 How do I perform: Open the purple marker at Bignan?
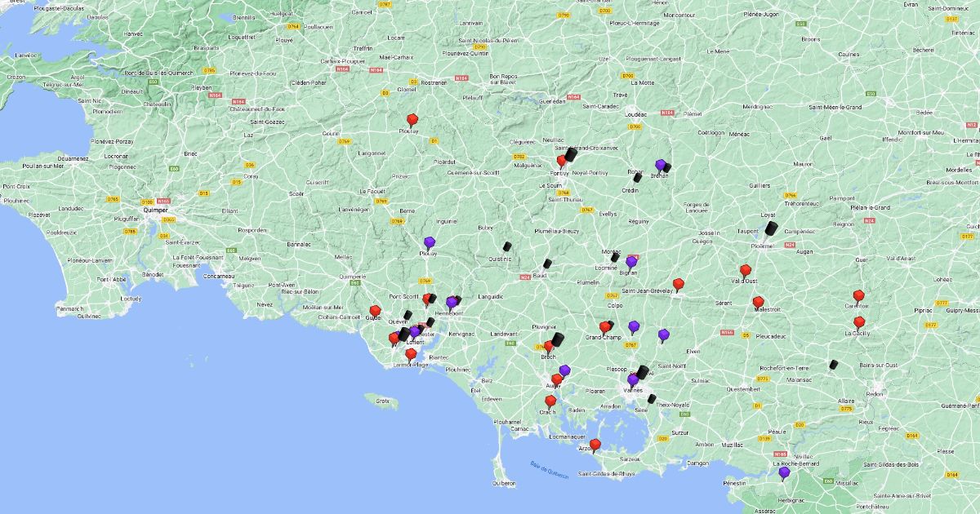click(630, 262)
